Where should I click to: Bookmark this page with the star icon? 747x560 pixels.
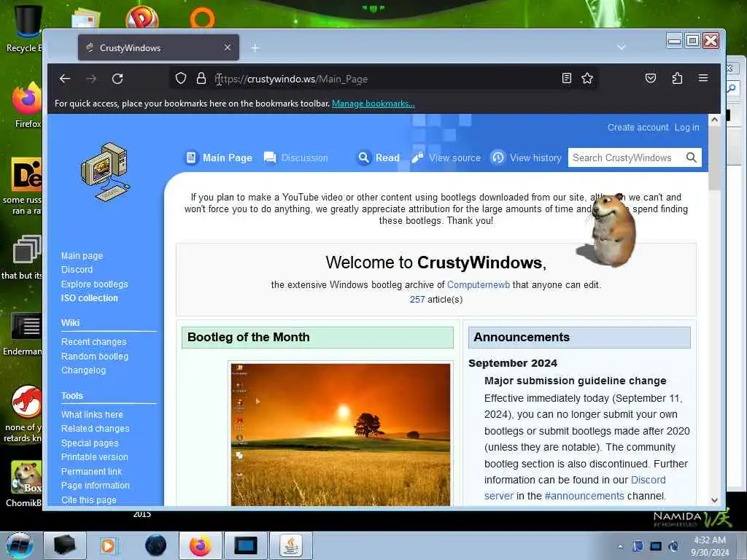[x=587, y=78]
